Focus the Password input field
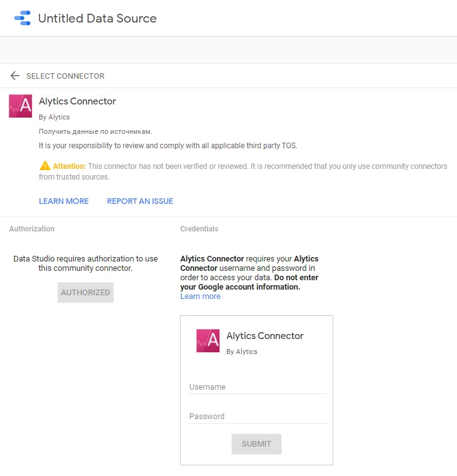 pos(258,417)
